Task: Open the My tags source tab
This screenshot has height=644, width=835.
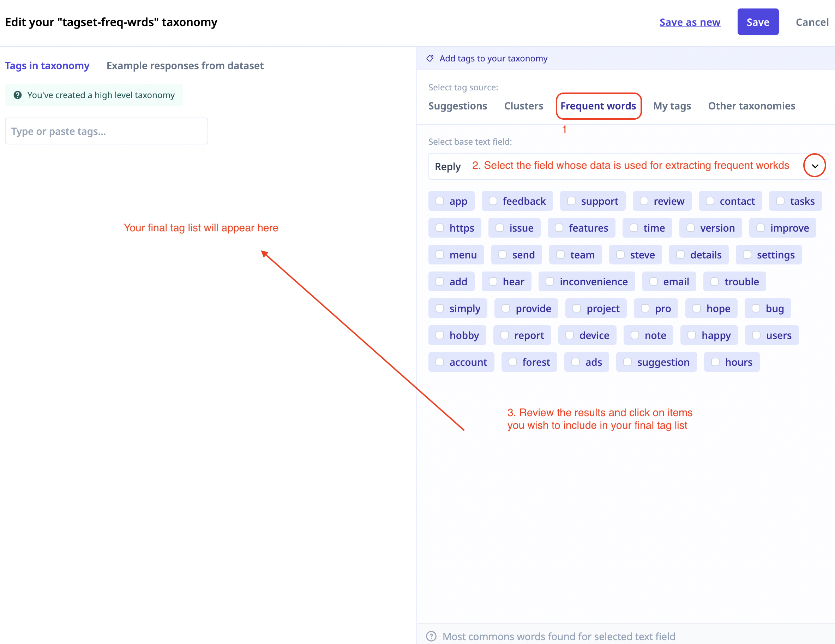Action: click(x=671, y=106)
